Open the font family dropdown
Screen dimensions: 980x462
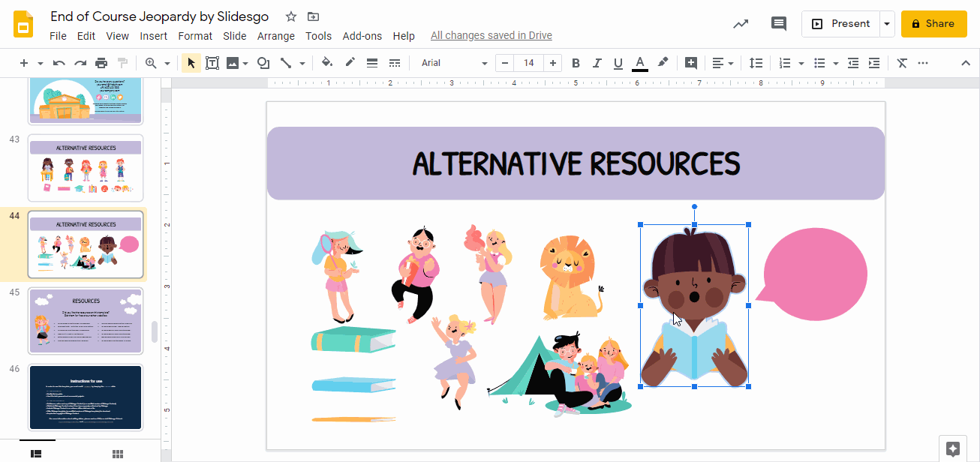(450, 63)
